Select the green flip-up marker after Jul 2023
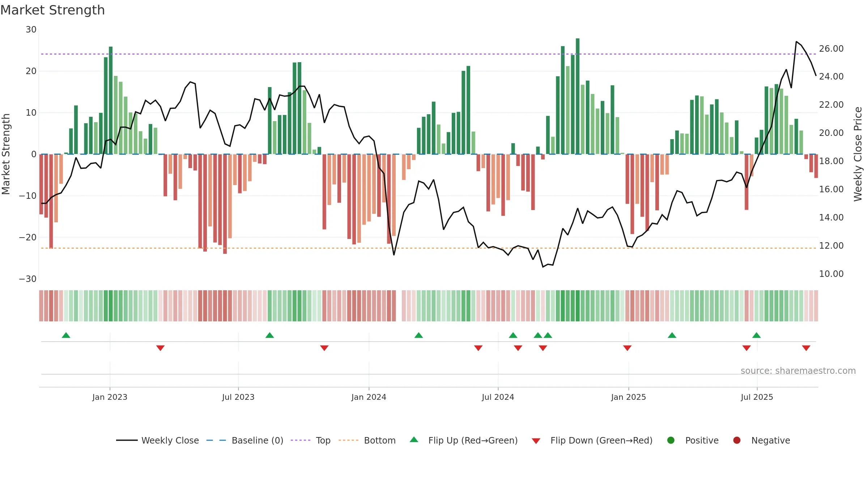Image resolution: width=868 pixels, height=488 pixels. click(x=269, y=335)
